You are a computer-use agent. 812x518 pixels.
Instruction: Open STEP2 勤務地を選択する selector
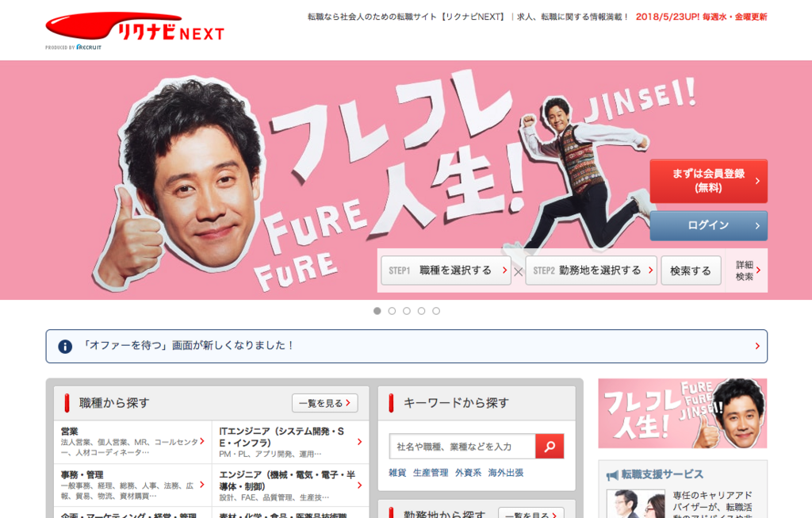591,271
